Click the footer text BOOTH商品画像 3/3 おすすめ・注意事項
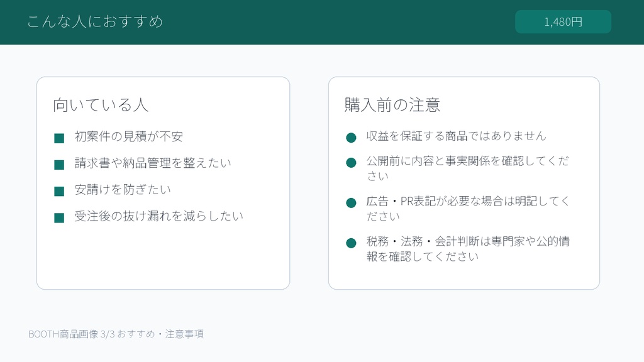The width and height of the screenshot is (644, 362). click(116, 334)
